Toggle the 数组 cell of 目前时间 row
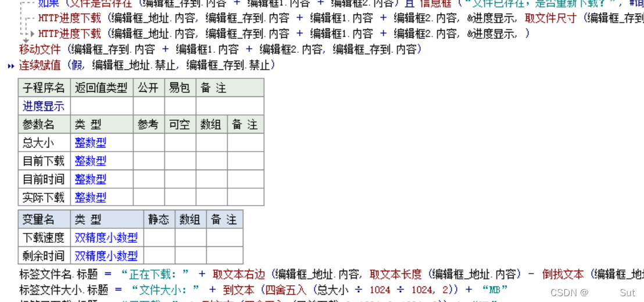 [x=212, y=179]
